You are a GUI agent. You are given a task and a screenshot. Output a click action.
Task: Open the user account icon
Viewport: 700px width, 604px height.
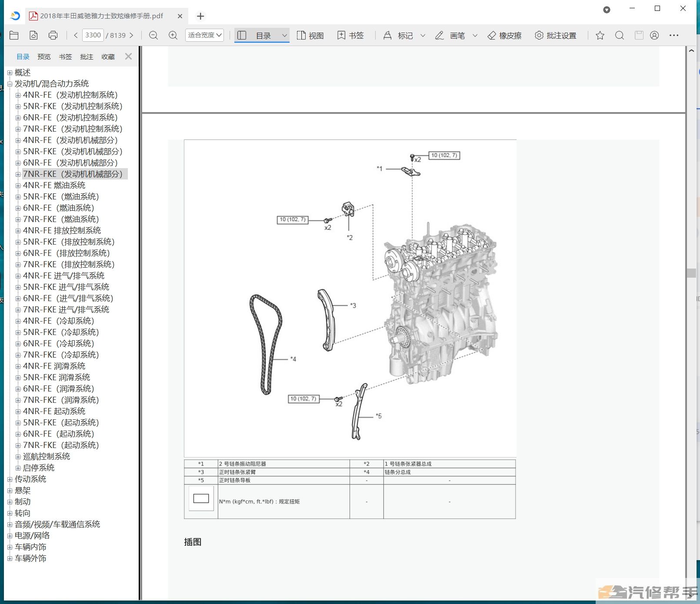point(654,36)
